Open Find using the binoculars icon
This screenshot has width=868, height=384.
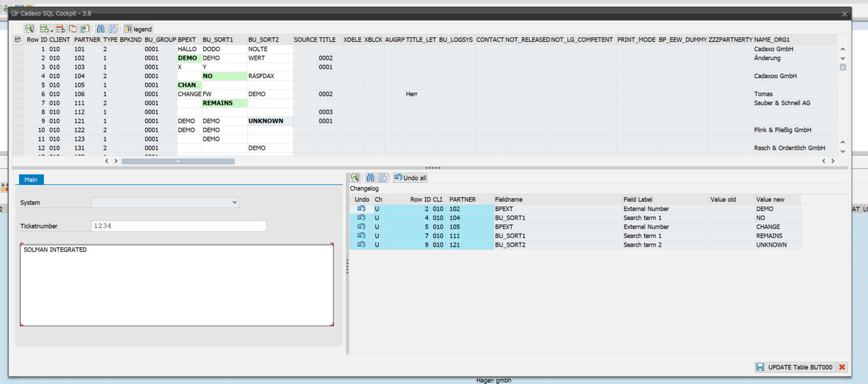pyautogui.click(x=101, y=29)
